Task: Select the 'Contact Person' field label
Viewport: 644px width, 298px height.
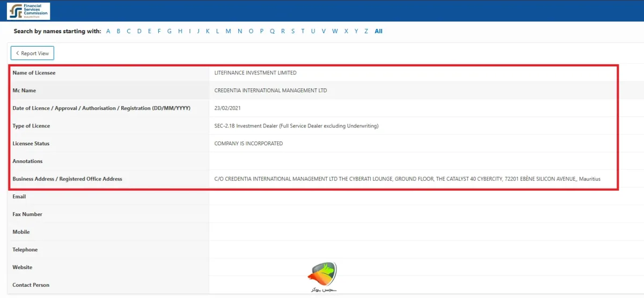Action: coord(31,285)
